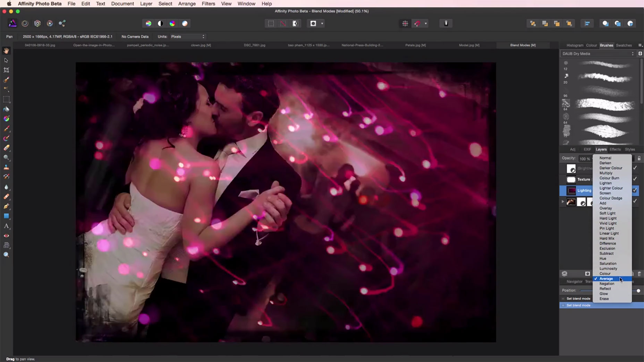Viewport: 644px width, 362px height.
Task: Click the Invert Selection toolbar icon
Action: coord(295,23)
